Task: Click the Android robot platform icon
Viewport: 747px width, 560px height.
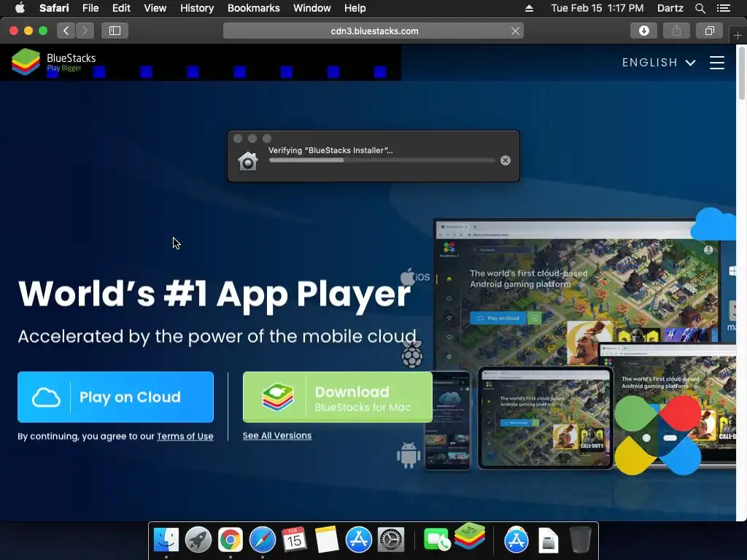Action: coord(409,455)
